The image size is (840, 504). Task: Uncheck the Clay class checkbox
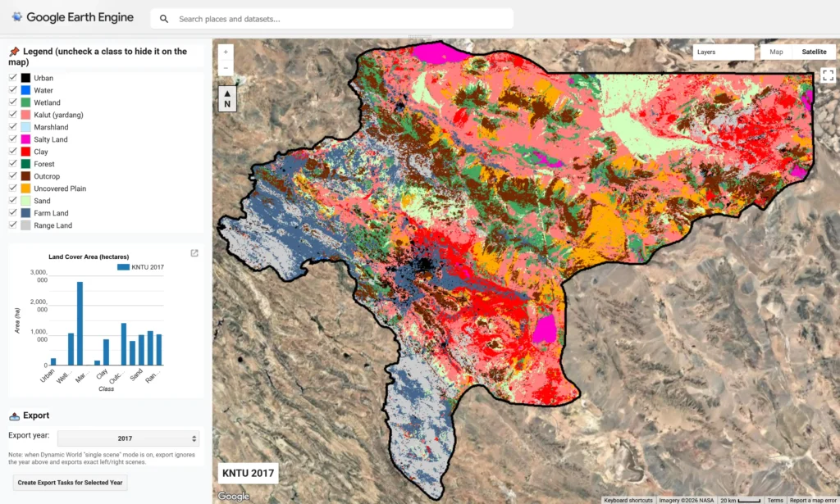click(13, 152)
